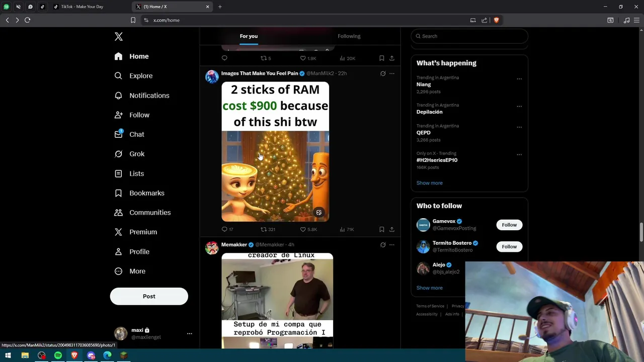Open Premium from sidebar
The width and height of the screenshot is (644, 362).
[136, 232]
